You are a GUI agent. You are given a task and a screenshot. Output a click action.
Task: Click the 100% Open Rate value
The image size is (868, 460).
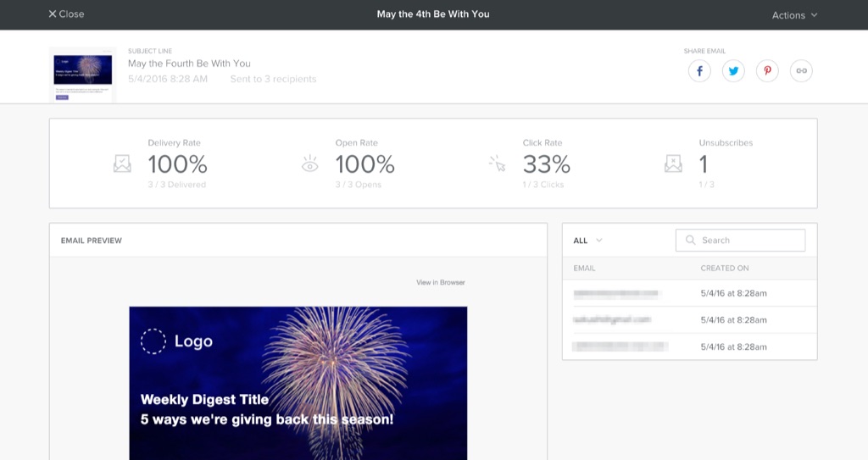click(x=364, y=164)
